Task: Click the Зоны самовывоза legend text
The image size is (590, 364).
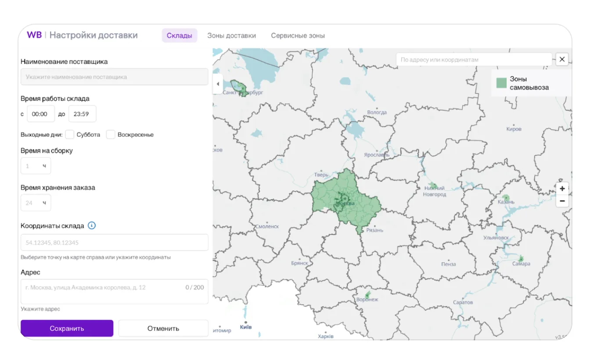Action: [529, 83]
